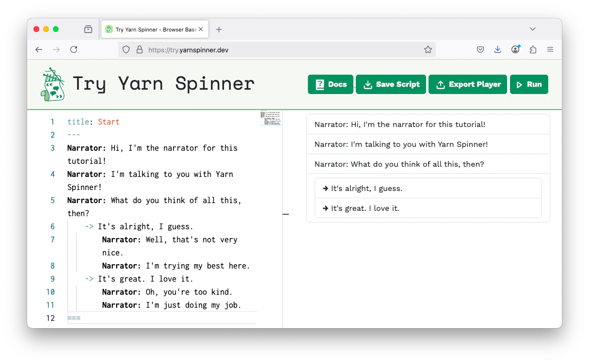Save to Pocket icon in toolbar
589x364 pixels.
coord(480,49)
